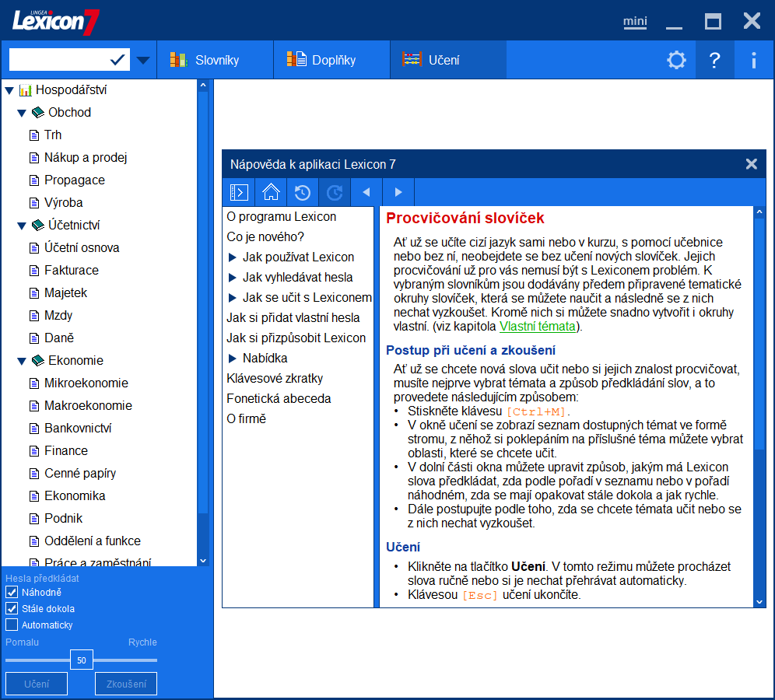Go to next help topic arrow

point(398,191)
